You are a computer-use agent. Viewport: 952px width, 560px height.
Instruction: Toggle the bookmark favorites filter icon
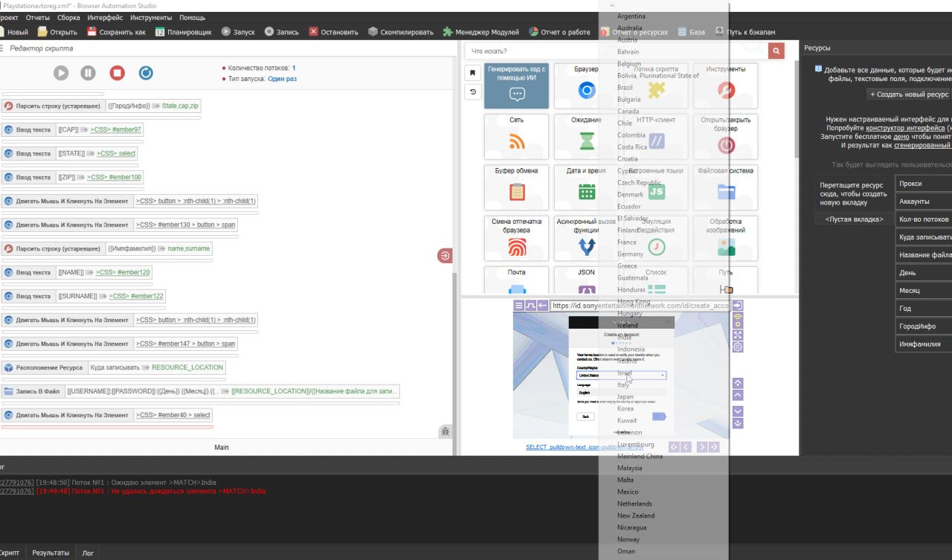click(472, 73)
